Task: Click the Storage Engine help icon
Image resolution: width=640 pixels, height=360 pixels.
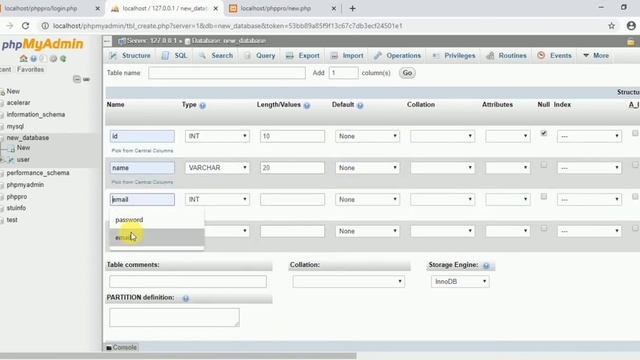Action: pyautogui.click(x=486, y=266)
